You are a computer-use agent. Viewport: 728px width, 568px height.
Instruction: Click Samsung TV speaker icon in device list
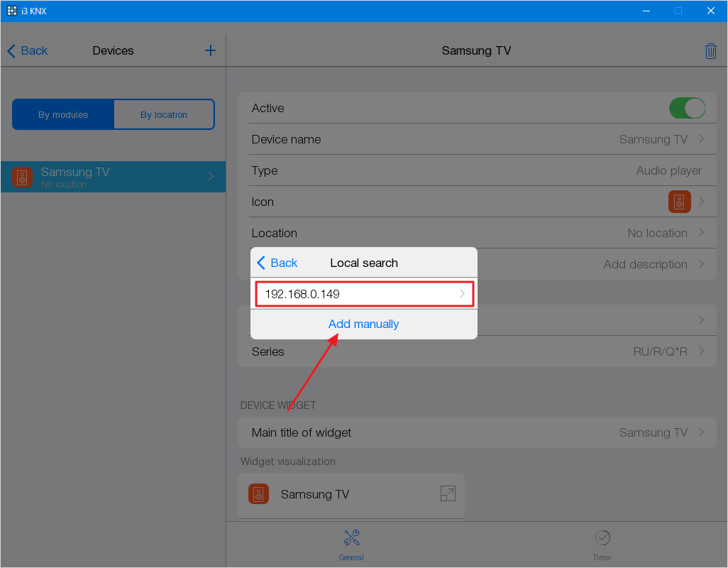pos(23,177)
